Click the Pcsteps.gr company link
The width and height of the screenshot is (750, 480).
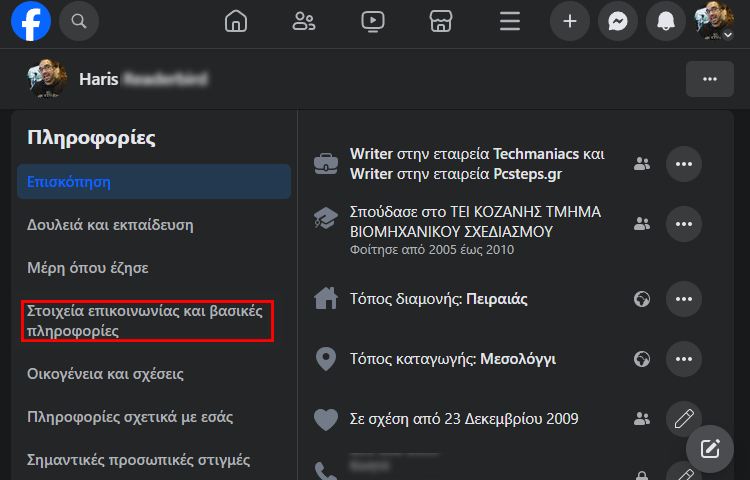point(528,174)
